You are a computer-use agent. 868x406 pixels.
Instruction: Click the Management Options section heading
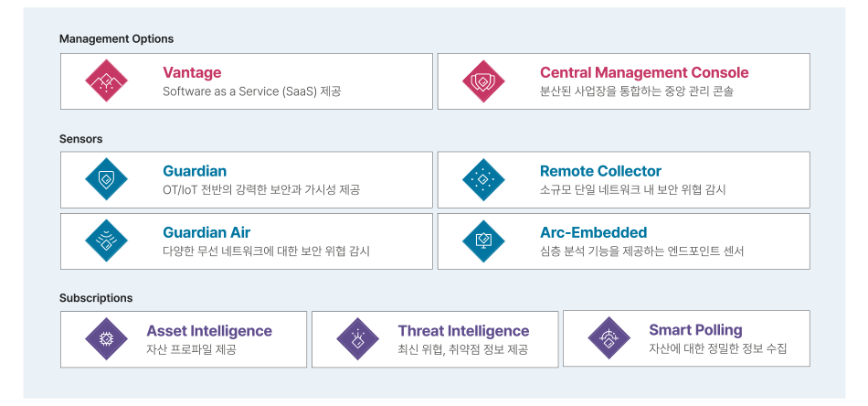(116, 39)
